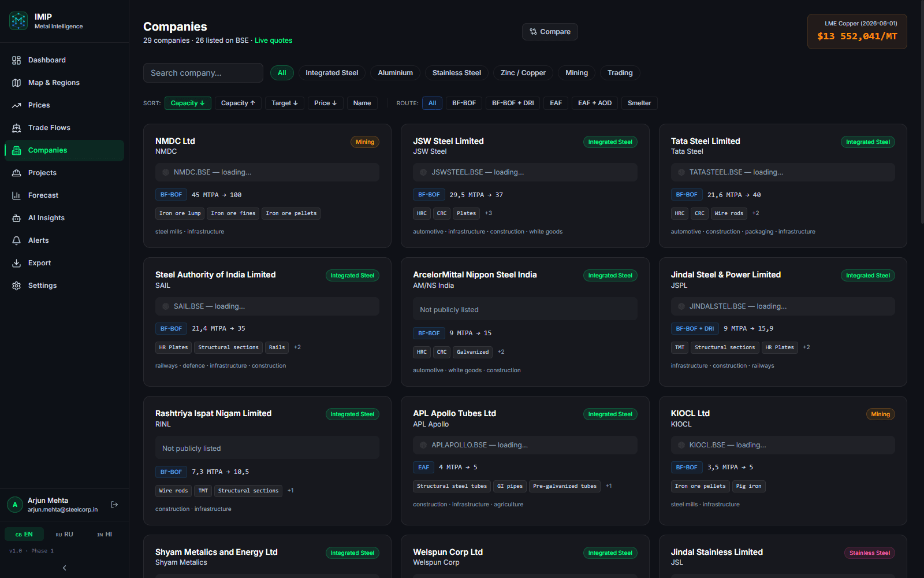Switch language to Hindi (HI)

point(105,534)
